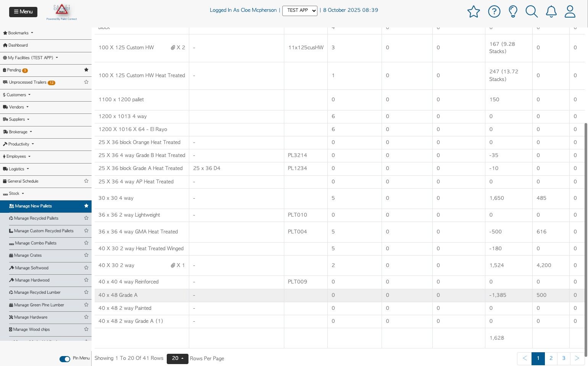Expand the Employees menu

point(16,156)
